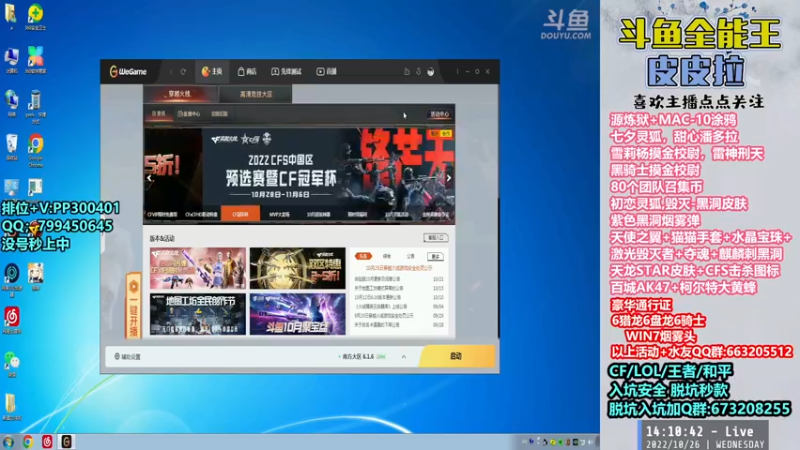This screenshot has height=450, width=800.
Task: Open the 主页 home tab in WeGame
Action: pos(212,71)
